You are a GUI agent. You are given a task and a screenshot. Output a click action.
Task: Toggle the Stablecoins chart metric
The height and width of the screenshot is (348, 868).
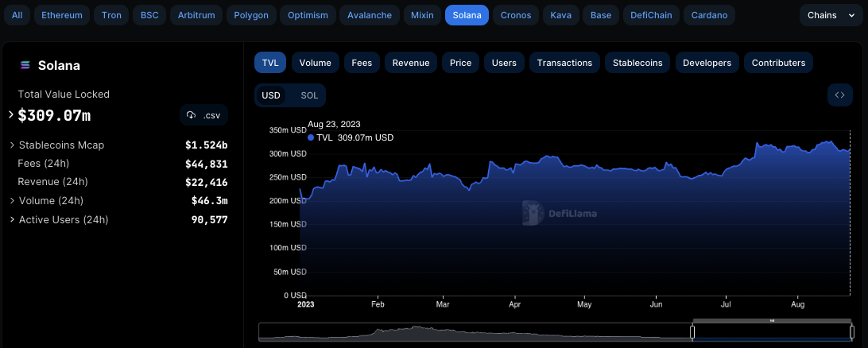637,63
